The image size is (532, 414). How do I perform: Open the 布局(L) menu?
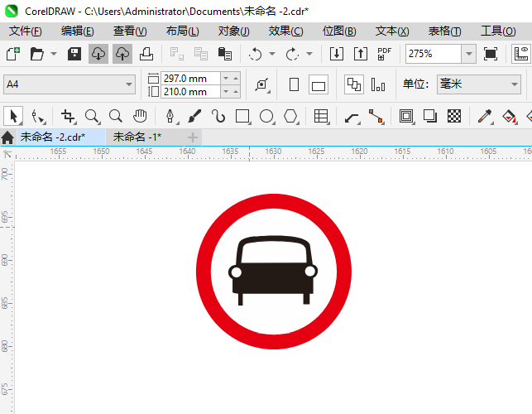click(x=183, y=31)
